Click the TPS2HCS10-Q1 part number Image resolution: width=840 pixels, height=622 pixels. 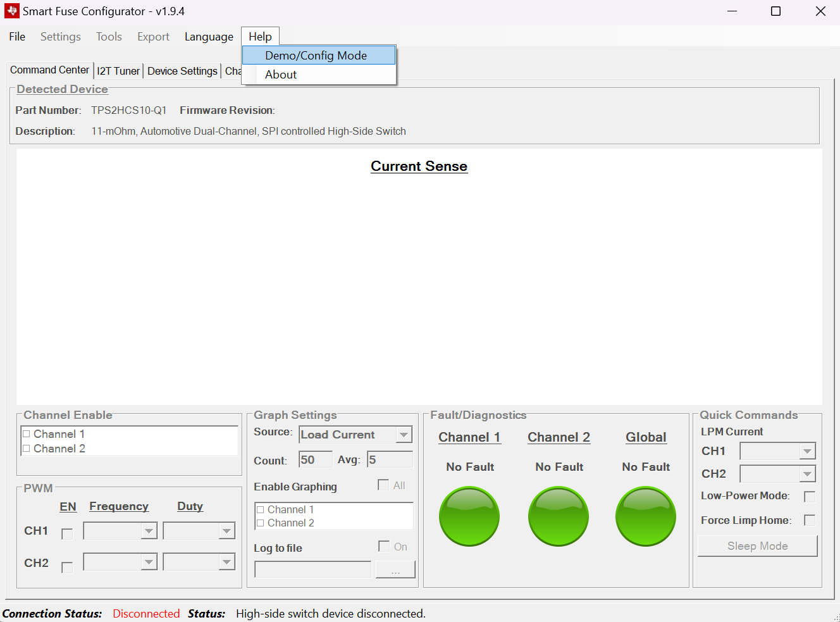pos(129,110)
